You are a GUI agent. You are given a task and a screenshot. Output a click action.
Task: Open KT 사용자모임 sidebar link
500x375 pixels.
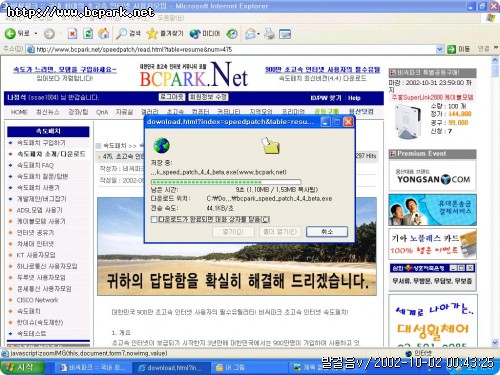(36, 255)
